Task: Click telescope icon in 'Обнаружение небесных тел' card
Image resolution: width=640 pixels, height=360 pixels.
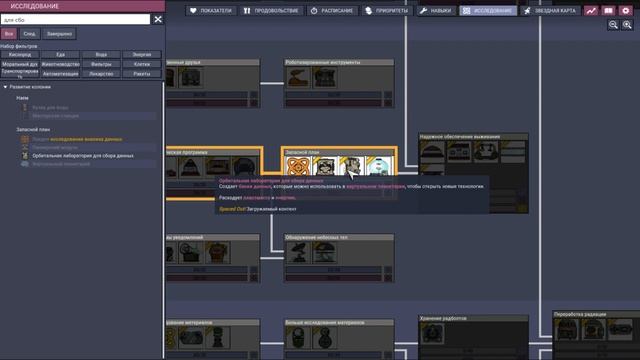Action: click(298, 252)
